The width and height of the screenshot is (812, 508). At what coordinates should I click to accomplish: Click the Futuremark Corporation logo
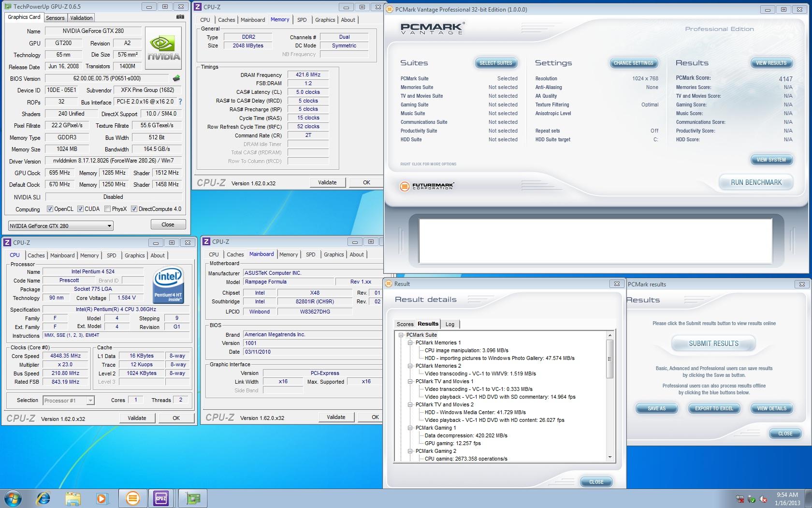tap(427, 186)
